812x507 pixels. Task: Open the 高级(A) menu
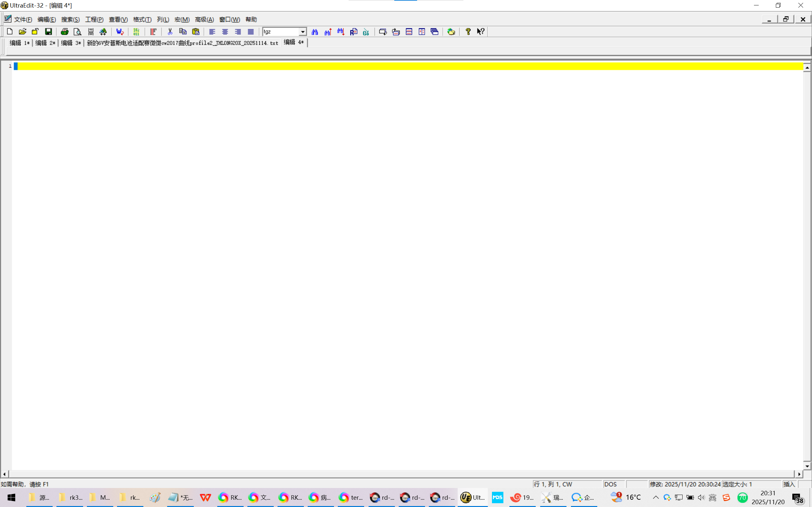pyautogui.click(x=204, y=19)
